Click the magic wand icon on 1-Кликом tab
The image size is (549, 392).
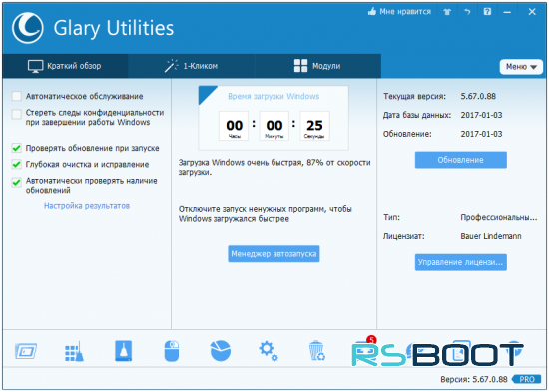click(x=172, y=66)
